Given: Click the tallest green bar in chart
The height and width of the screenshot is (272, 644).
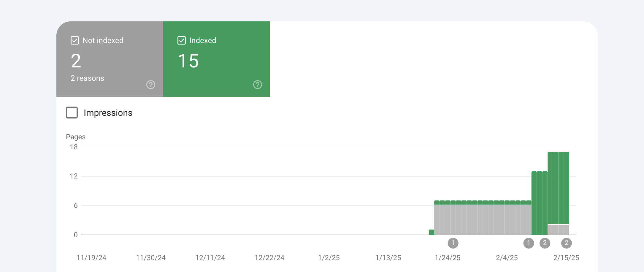Looking at the screenshot, I should coord(558,188).
